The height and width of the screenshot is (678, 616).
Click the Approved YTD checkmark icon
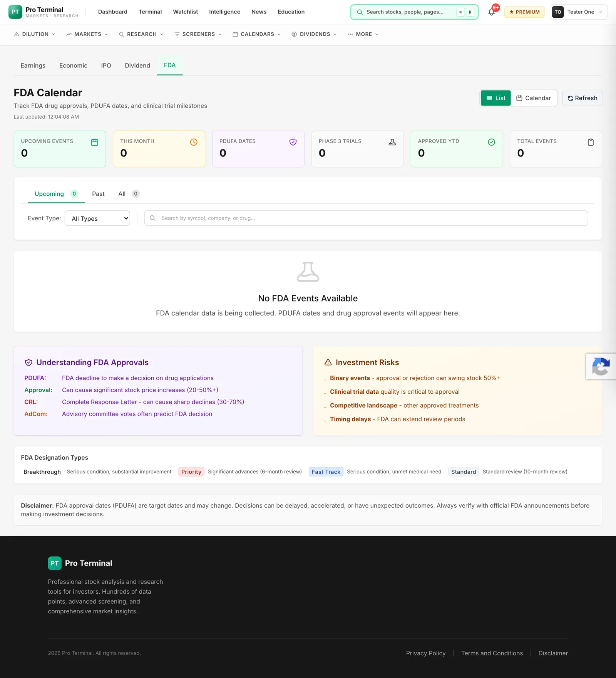(492, 142)
